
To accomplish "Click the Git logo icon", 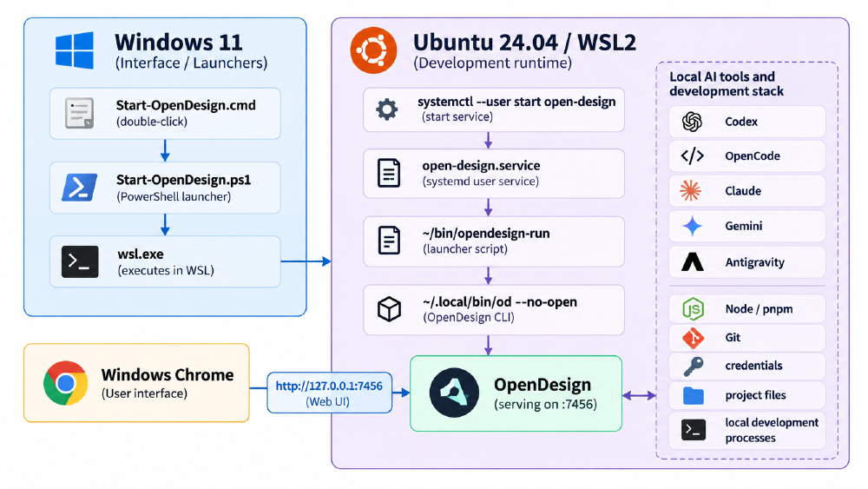I will click(693, 337).
